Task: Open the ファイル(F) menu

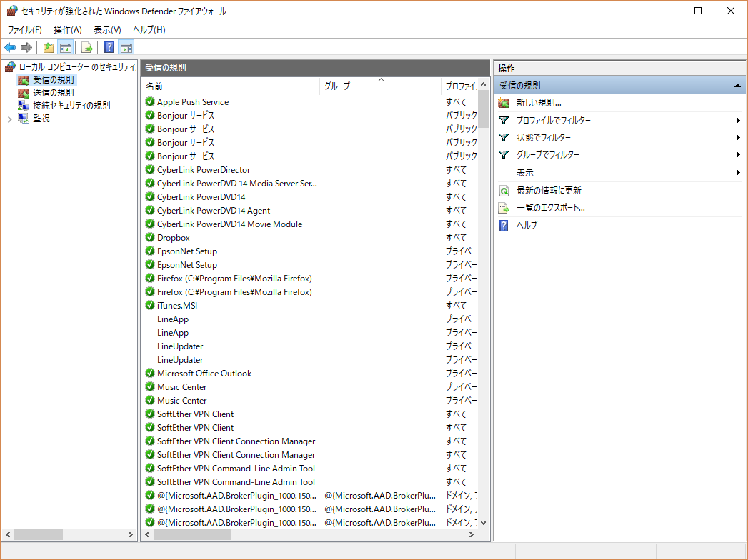Action: coord(25,29)
